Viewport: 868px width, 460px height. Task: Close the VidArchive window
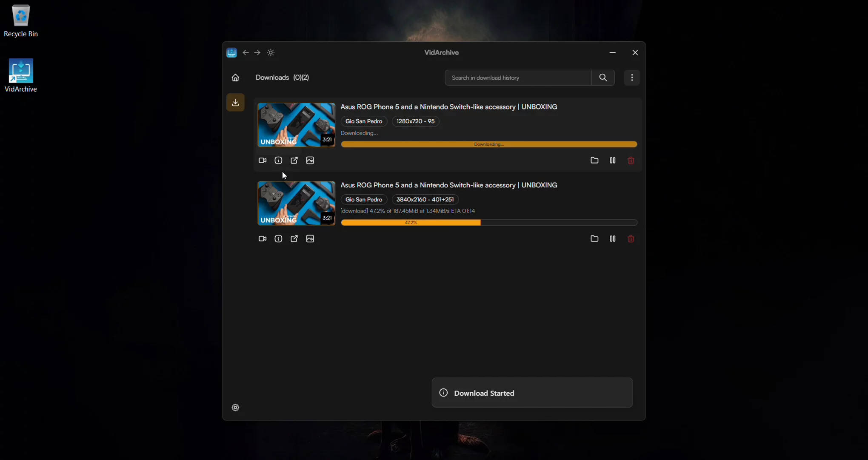click(635, 52)
